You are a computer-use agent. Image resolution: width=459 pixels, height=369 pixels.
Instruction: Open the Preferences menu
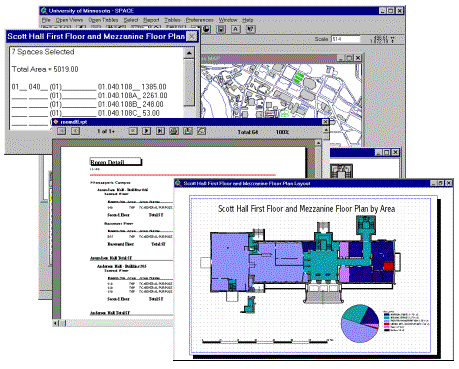click(199, 20)
